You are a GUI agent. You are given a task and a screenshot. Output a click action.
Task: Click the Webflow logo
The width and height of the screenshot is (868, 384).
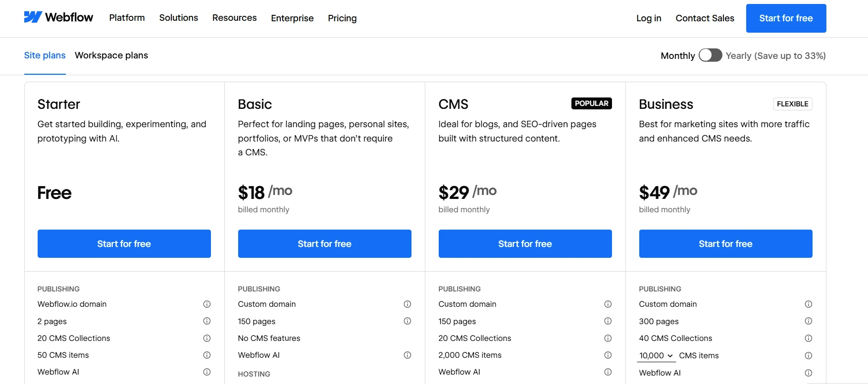[x=58, y=17]
